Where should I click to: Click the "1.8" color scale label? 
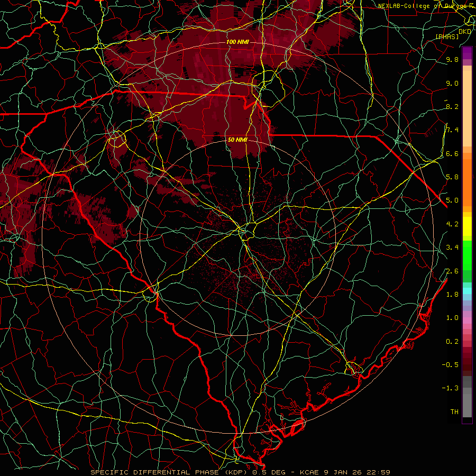(452, 295)
